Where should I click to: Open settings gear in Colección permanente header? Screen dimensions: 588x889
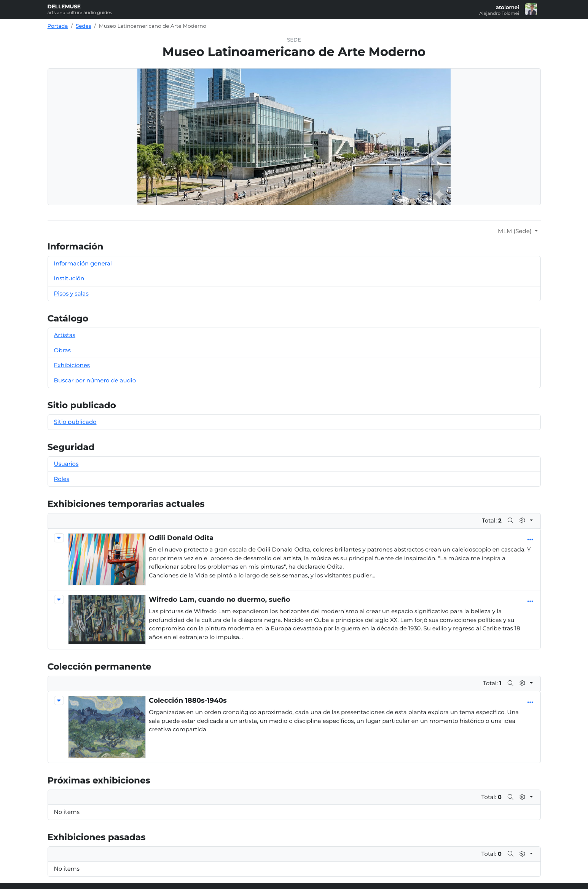[x=523, y=683]
